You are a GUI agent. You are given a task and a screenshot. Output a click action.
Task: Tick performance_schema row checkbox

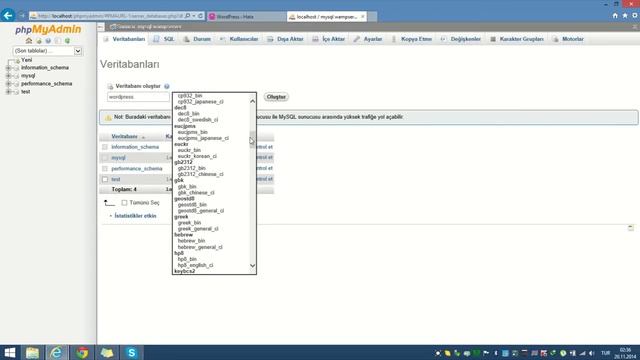[x=105, y=169]
